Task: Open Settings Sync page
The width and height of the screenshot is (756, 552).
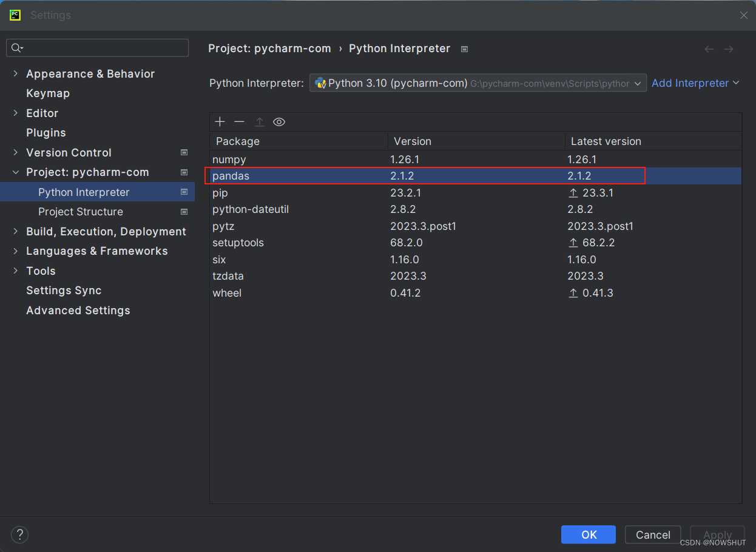Action: [64, 291]
